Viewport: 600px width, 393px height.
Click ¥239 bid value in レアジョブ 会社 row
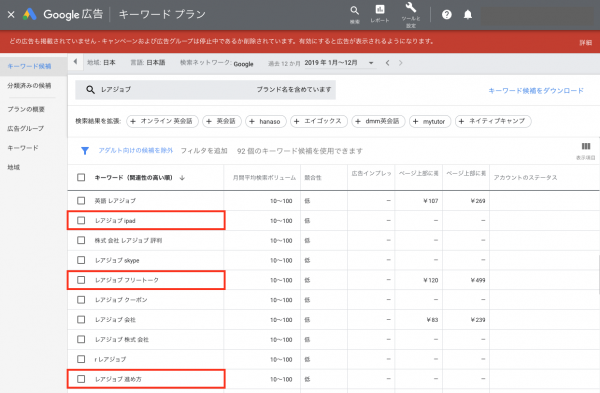pos(478,320)
